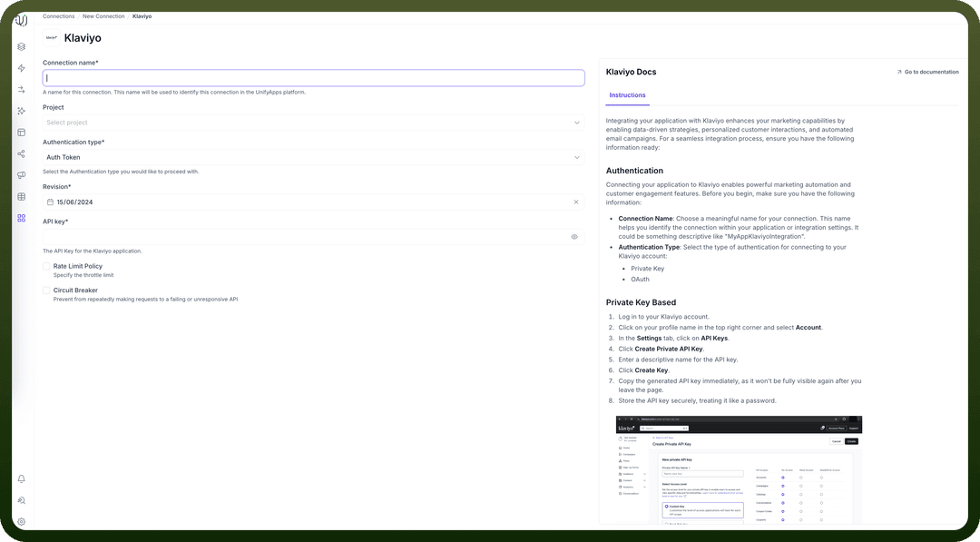This screenshot has height=542, width=980.
Task: Go to Connections breadcrumb
Action: tap(59, 16)
